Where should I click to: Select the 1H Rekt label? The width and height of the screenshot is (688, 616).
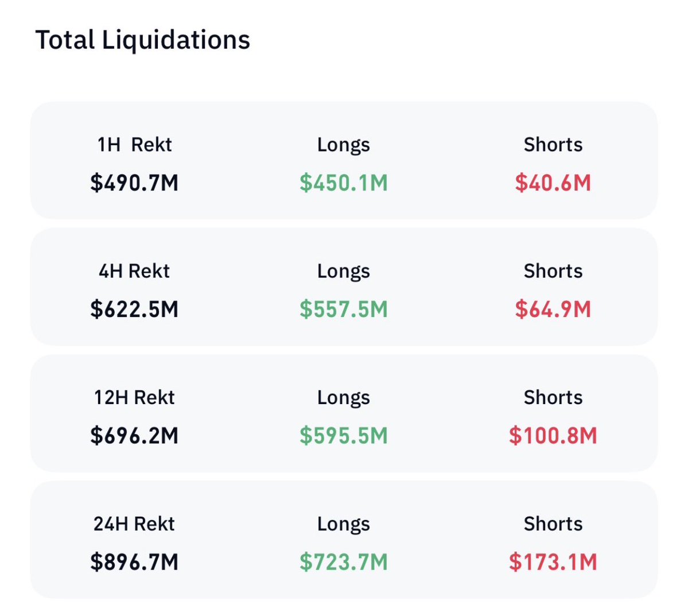point(134,145)
